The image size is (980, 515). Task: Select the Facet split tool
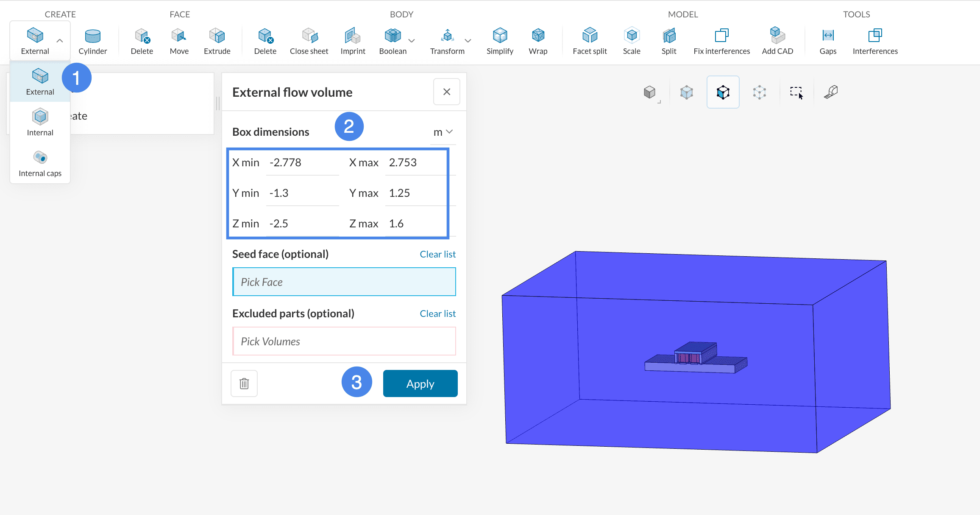590,41
